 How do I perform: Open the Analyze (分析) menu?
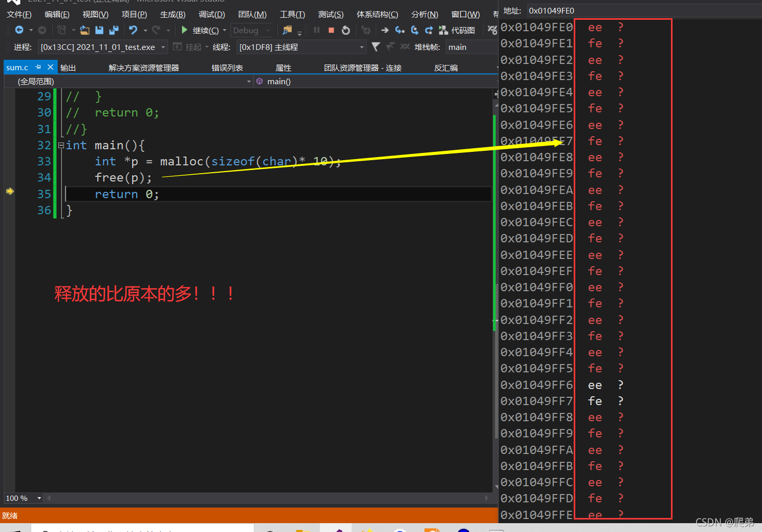click(424, 14)
